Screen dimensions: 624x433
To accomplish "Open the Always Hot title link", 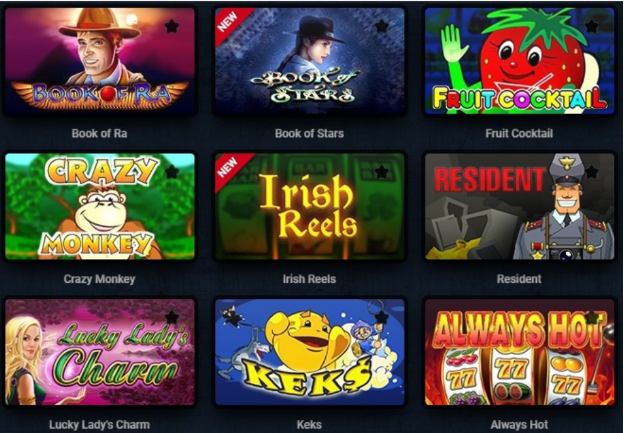I will point(519,425).
